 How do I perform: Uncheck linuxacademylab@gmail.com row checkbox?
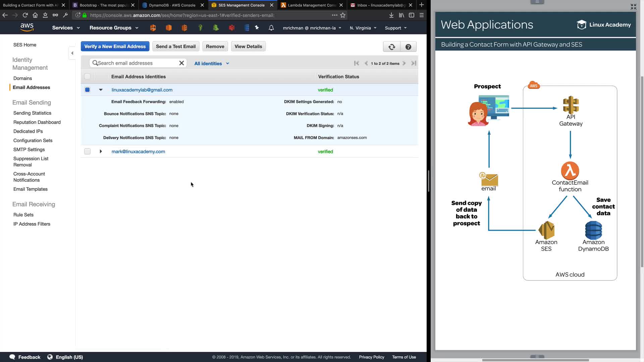point(87,90)
